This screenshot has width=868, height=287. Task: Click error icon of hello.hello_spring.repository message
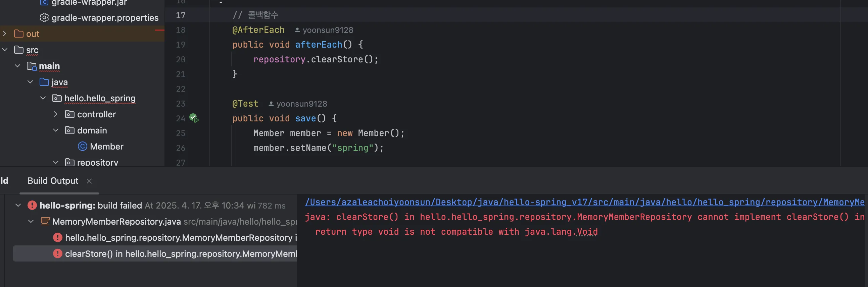pyautogui.click(x=58, y=237)
